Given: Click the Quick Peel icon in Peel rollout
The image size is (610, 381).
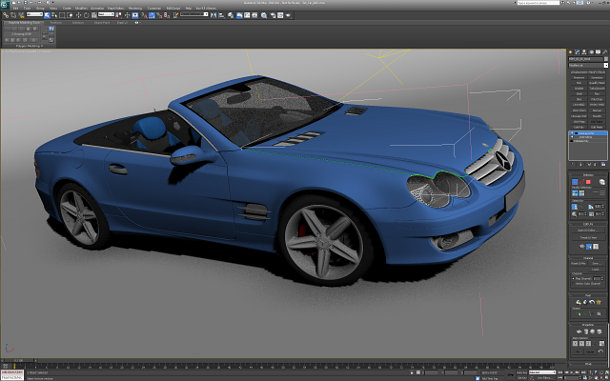Looking at the screenshot, I should [579, 302].
